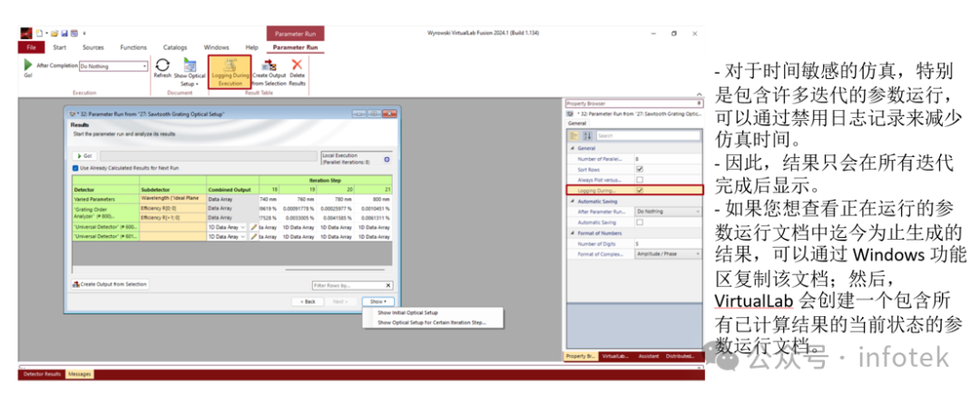
Task: Click the pin icon of Property Browser header
Action: tap(699, 104)
